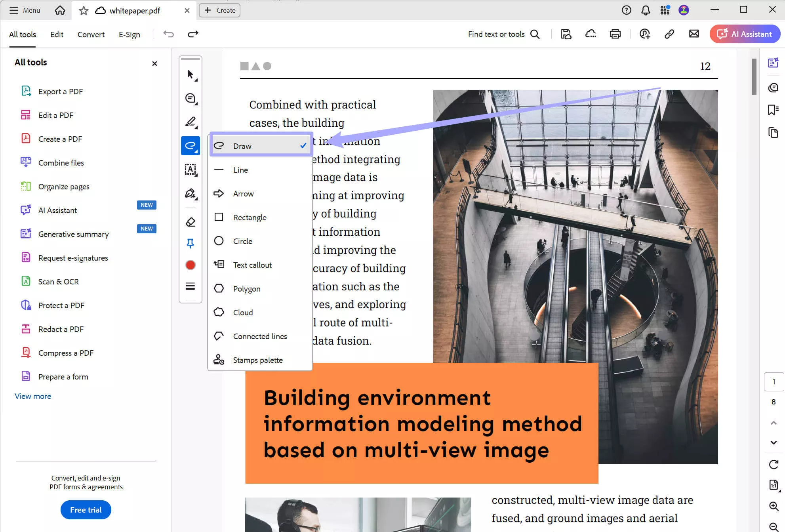Image resolution: width=785 pixels, height=532 pixels.
Task: Choose Rectangle from the shapes menu
Action: click(250, 217)
